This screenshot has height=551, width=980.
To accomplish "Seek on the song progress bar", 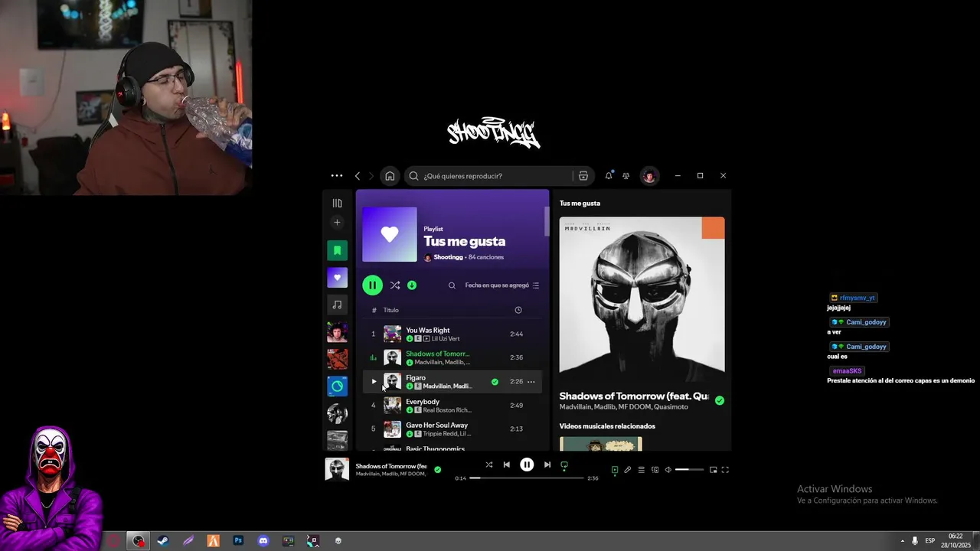I will coord(527,478).
